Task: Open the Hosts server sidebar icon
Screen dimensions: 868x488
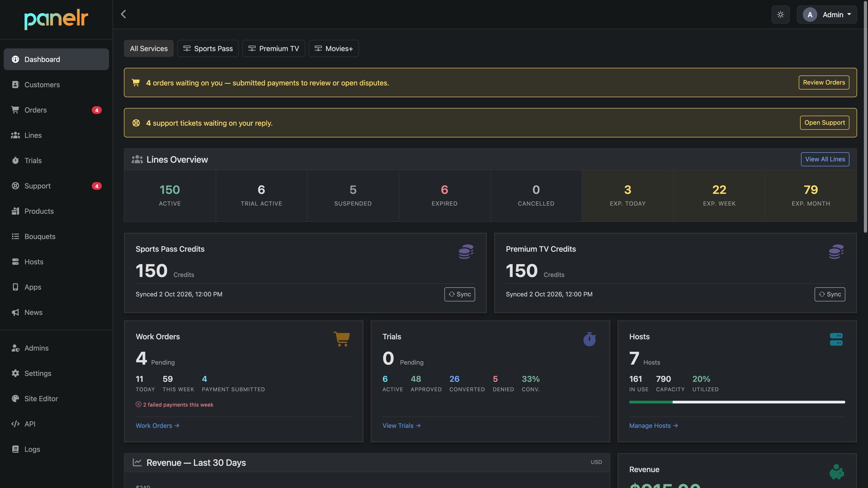Action: (15, 262)
